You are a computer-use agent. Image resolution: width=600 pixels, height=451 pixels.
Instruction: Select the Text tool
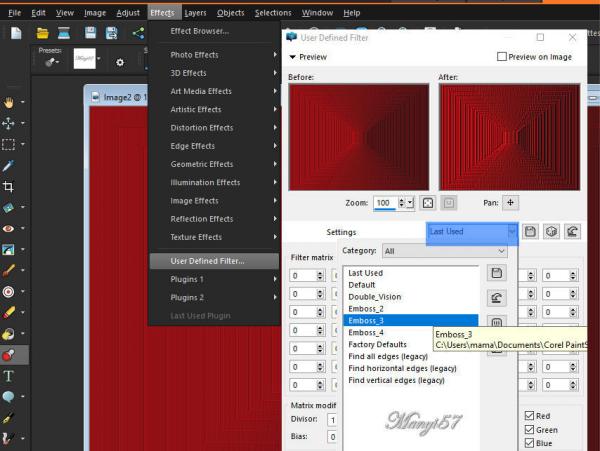(x=10, y=376)
